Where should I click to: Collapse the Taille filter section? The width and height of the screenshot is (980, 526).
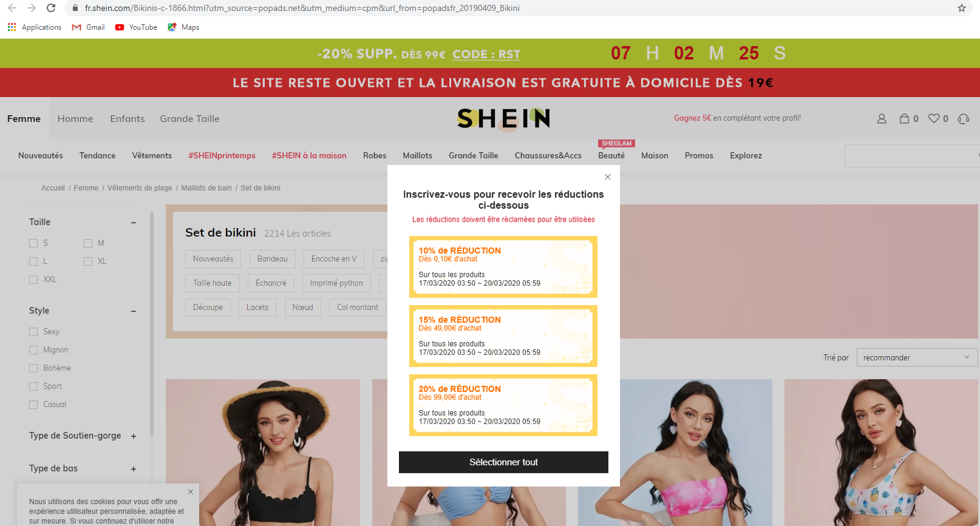(134, 223)
